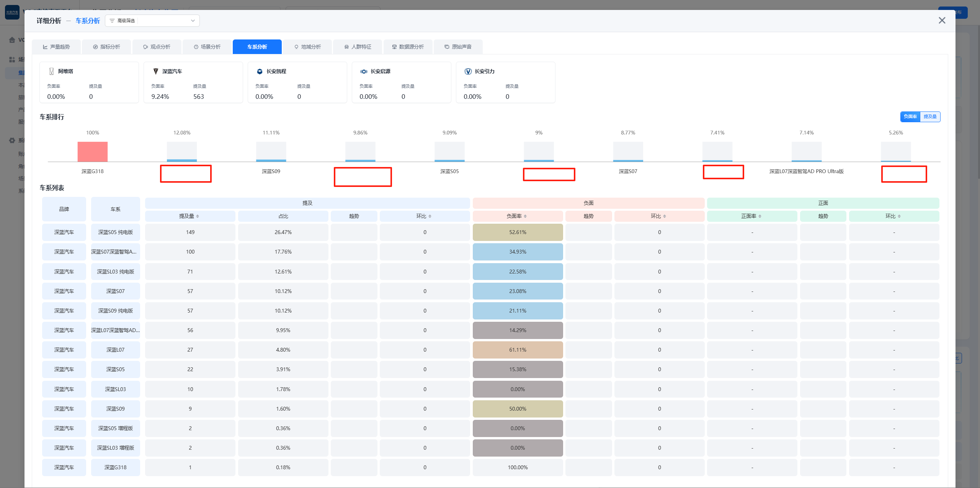Click the 深蓝汽车 brand logo icon
Screen dimensions: 980x488
[x=156, y=71]
